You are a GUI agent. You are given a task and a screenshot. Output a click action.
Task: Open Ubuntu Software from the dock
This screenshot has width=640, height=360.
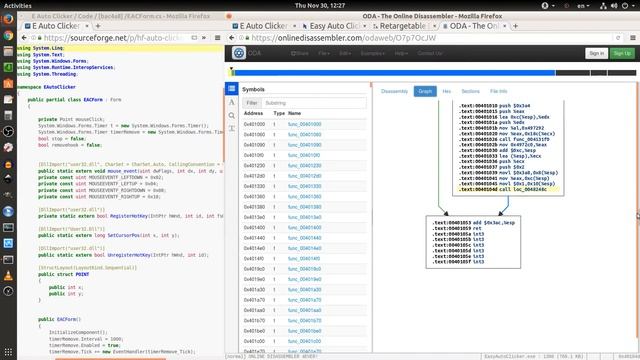tap(8, 84)
